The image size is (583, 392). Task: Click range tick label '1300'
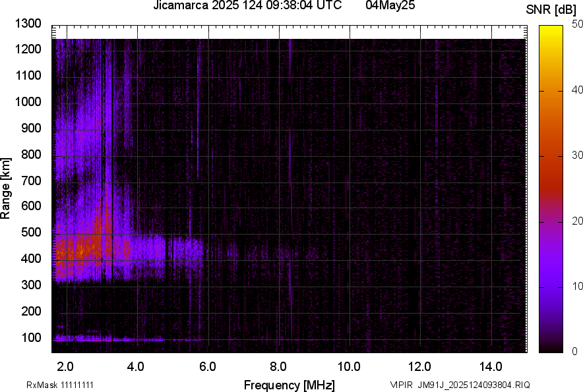pos(28,24)
